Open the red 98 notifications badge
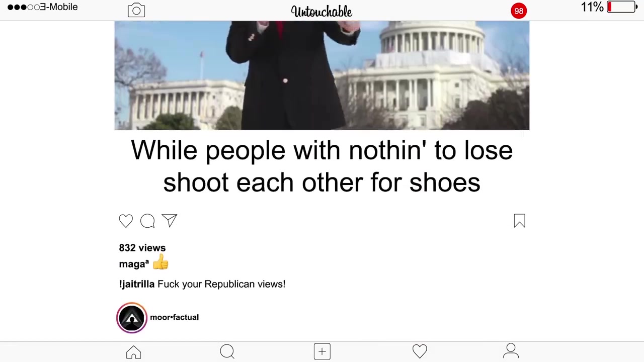 pyautogui.click(x=519, y=11)
